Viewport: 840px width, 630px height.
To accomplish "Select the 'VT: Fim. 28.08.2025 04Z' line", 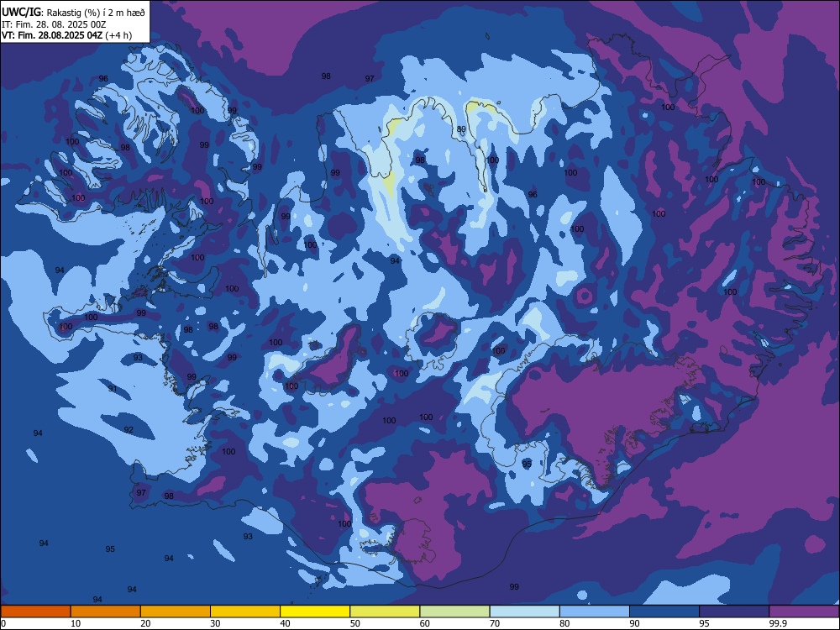I will tap(51, 35).
